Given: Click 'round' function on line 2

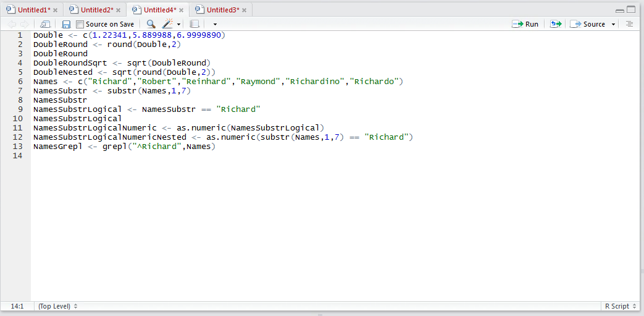Looking at the screenshot, I should [x=120, y=45].
